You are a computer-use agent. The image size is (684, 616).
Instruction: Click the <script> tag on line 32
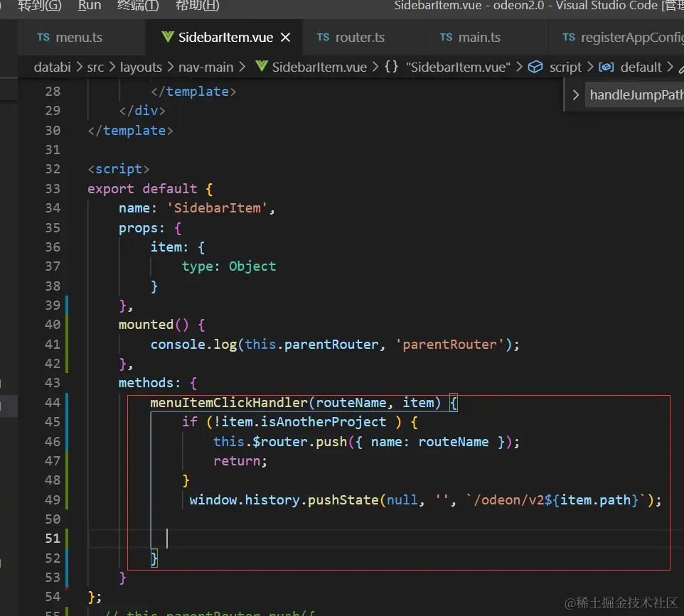119,169
